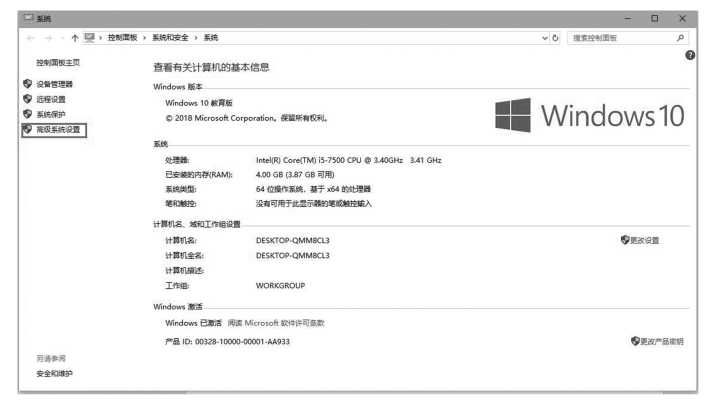This screenshot has height=401, width=711.
Task: Click the Search Control Panel field
Action: click(628, 38)
